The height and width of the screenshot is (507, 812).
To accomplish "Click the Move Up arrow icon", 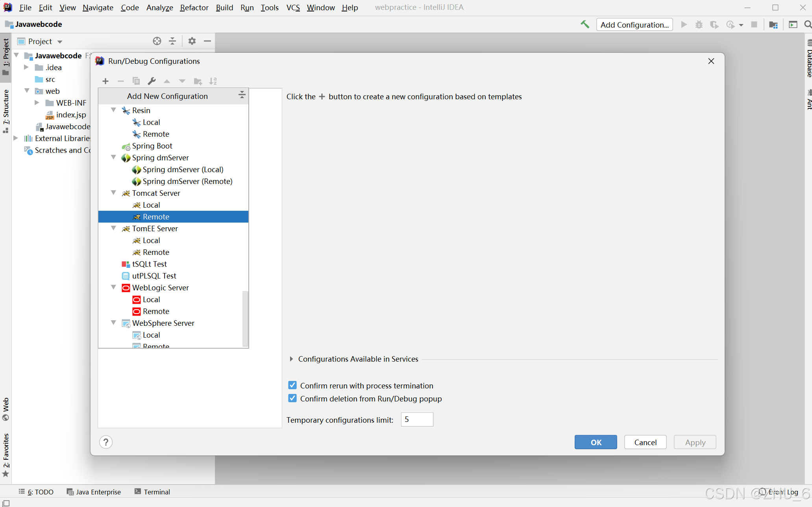I will click(x=167, y=81).
